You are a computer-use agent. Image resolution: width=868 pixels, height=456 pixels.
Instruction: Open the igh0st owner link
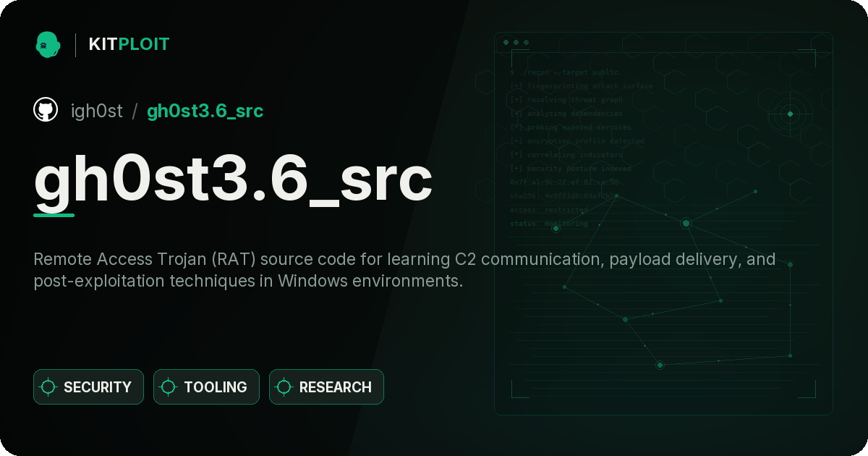pos(96,111)
